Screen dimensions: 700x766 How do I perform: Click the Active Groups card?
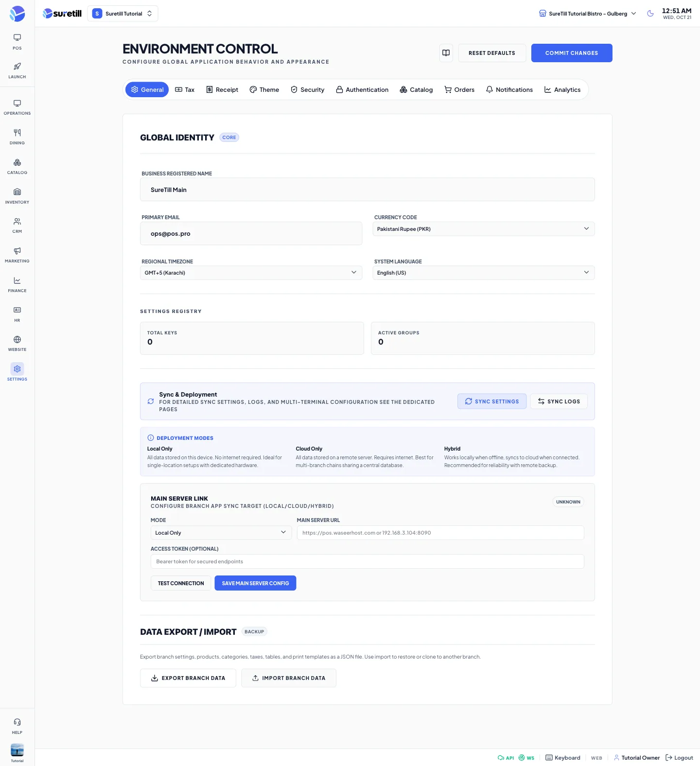click(483, 338)
